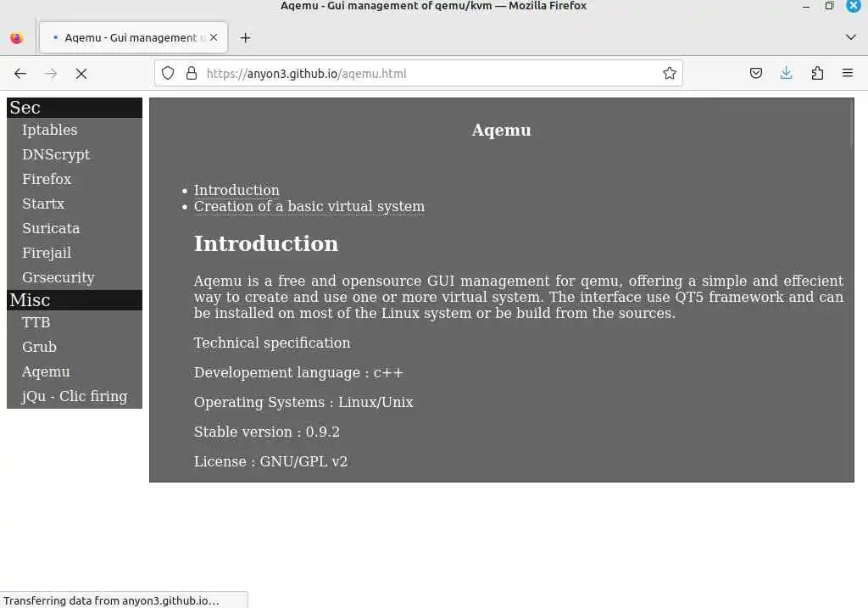The width and height of the screenshot is (868, 608).
Task: Stop loading the page
Action: (x=81, y=73)
